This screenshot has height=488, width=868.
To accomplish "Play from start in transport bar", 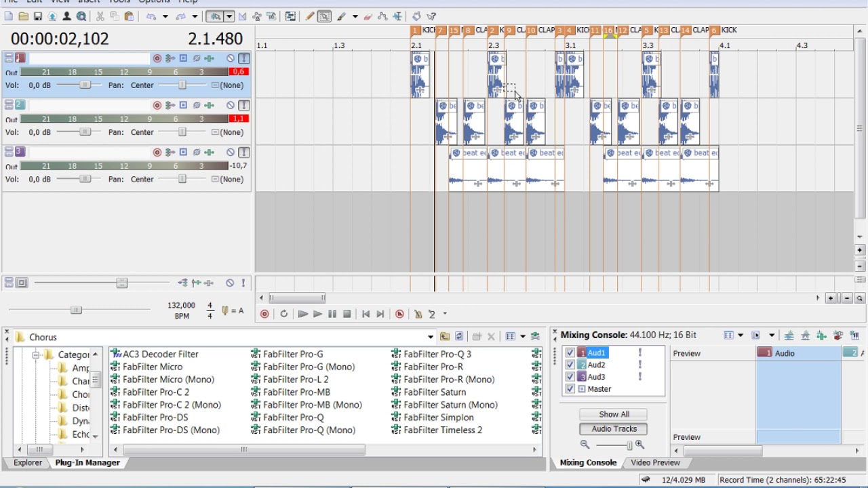I will click(303, 314).
